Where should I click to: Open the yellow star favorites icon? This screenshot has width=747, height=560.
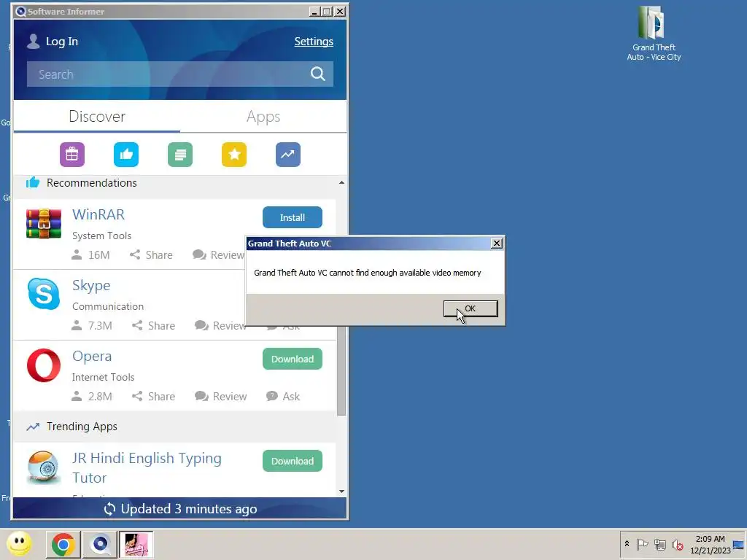click(x=234, y=155)
